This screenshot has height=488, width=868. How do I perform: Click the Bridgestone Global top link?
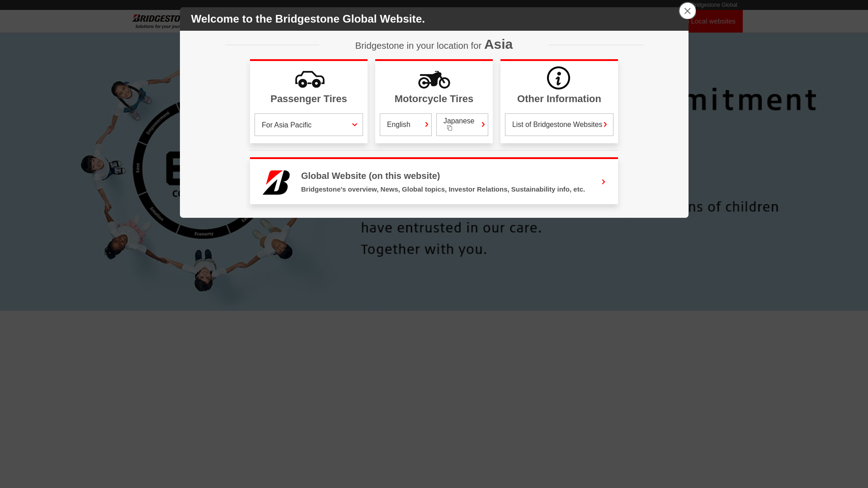pos(714,5)
